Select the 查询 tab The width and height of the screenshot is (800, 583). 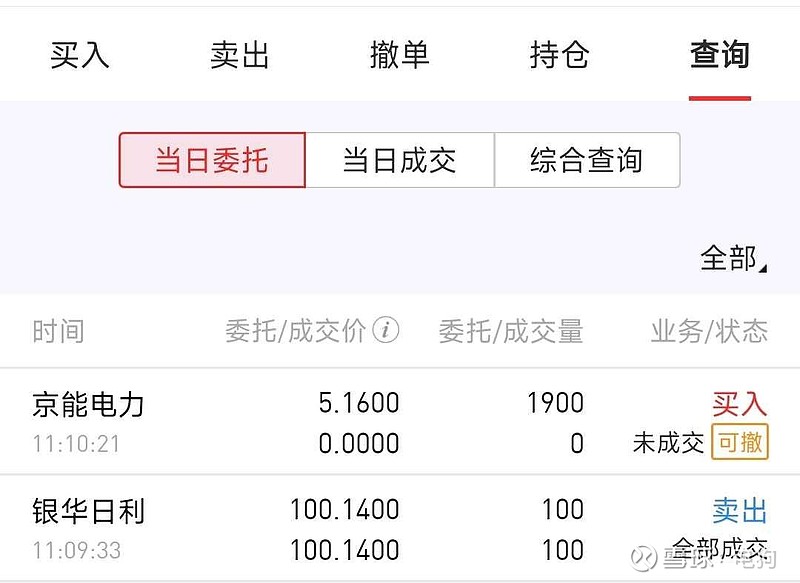click(719, 55)
